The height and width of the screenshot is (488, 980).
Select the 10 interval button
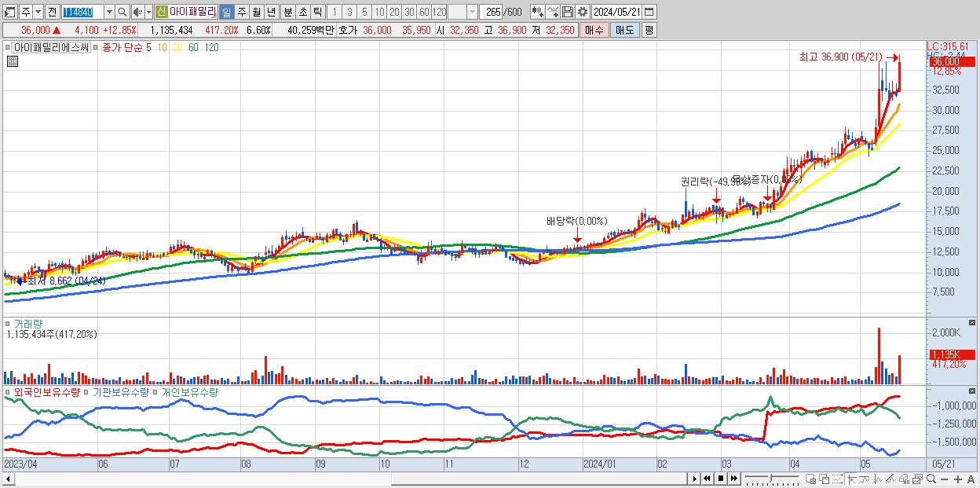coord(379,12)
